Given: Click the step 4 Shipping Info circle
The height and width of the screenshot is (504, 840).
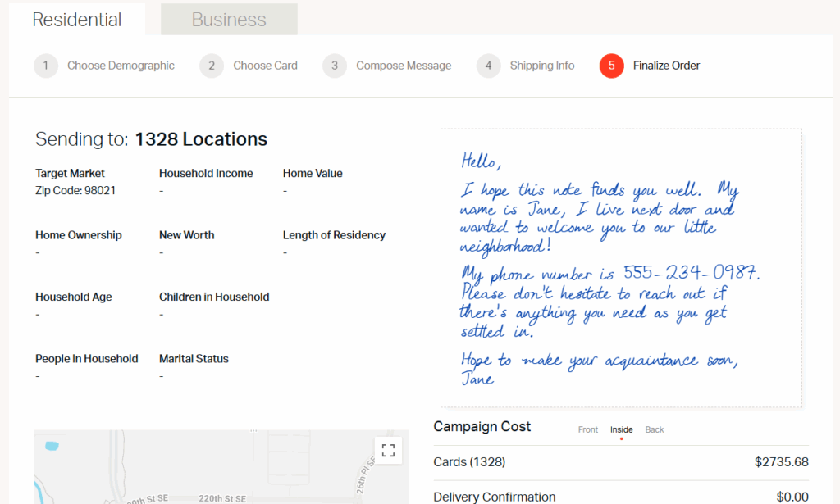Looking at the screenshot, I should [487, 66].
